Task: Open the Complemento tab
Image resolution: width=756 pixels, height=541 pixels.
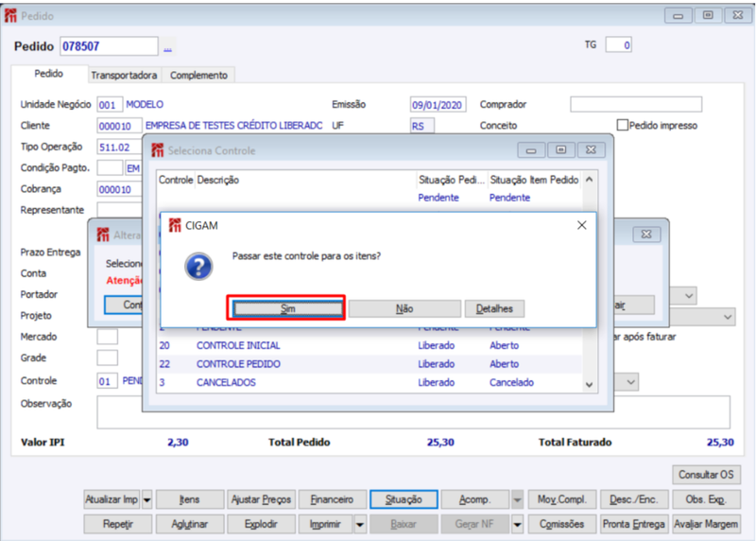Action: click(x=198, y=76)
